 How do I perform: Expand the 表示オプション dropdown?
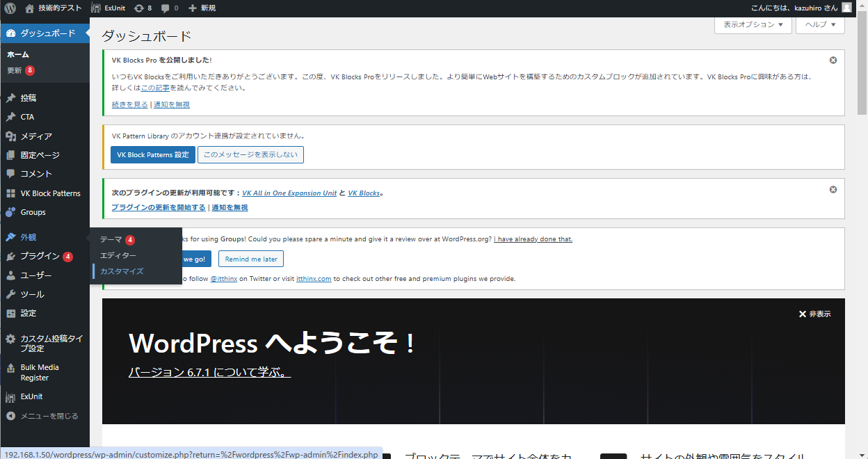click(x=753, y=24)
